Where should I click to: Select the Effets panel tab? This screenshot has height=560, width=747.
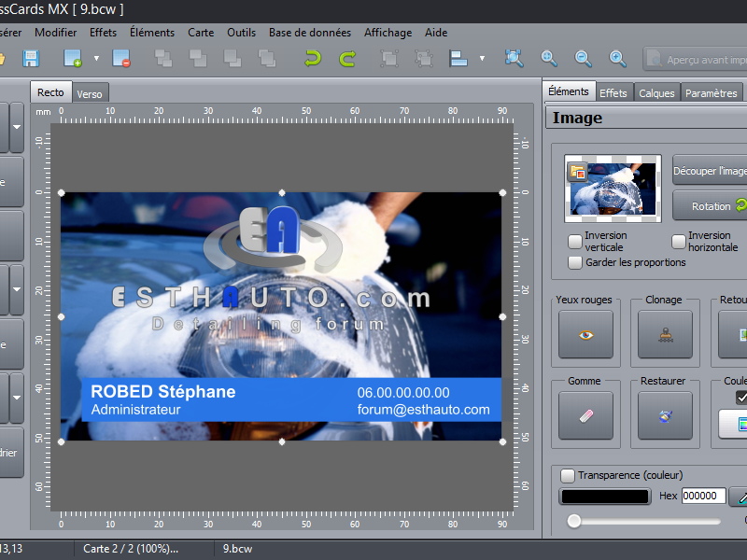[x=613, y=92]
